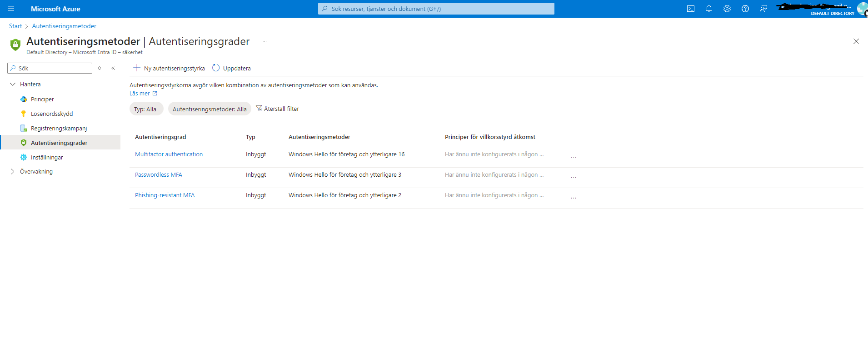Click the Inställningar gear icon in sidebar
This screenshot has width=868, height=343.
click(24, 157)
